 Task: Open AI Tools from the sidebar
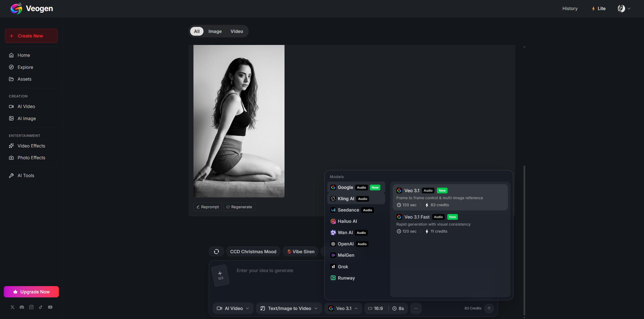pyautogui.click(x=26, y=175)
